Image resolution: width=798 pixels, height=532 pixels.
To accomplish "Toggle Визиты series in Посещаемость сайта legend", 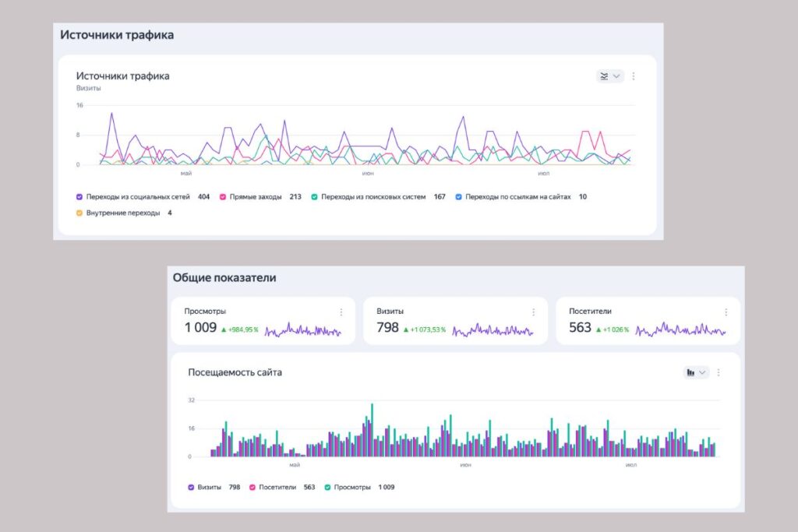I will coord(191,488).
